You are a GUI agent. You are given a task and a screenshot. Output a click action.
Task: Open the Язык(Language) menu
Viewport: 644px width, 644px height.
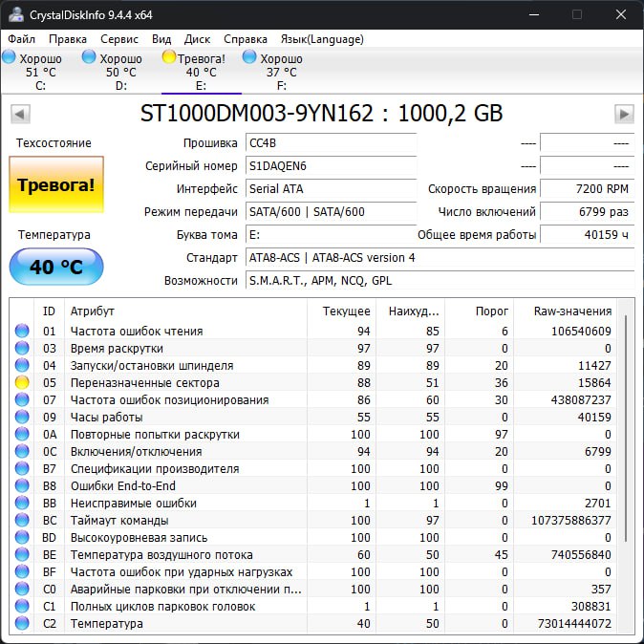coord(322,39)
